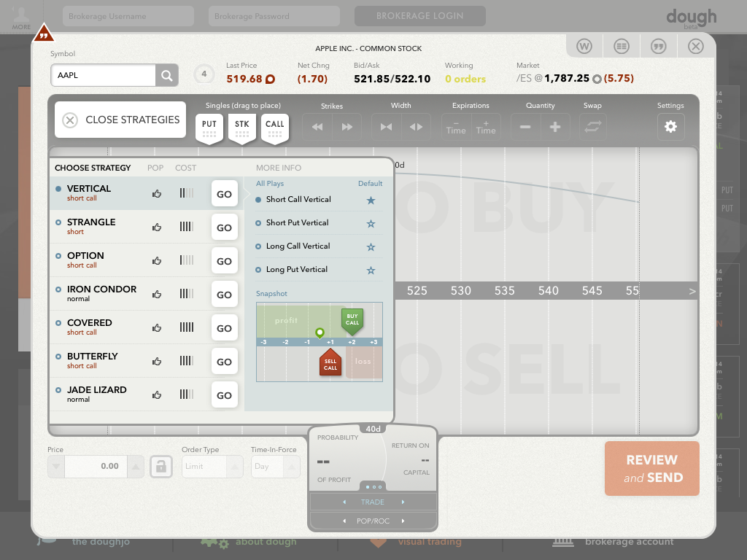Advance strike axis with > arrow
Viewport: 747px width, 560px height.
692,291
